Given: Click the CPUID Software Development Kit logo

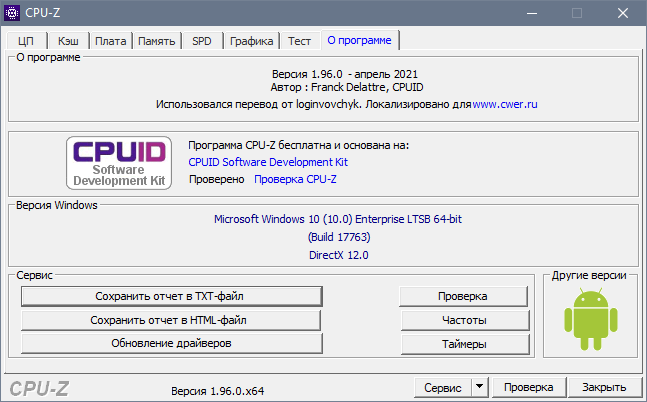Looking at the screenshot, I should (118, 162).
